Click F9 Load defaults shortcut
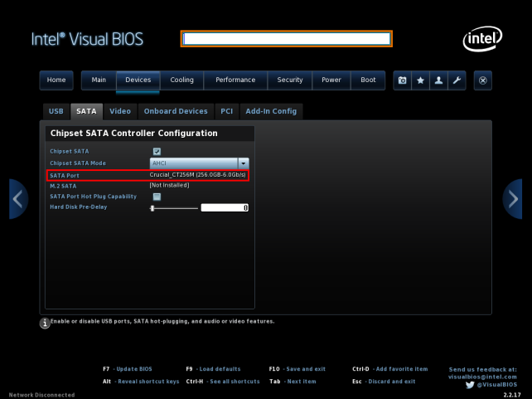The width and height of the screenshot is (532, 399). (213, 369)
